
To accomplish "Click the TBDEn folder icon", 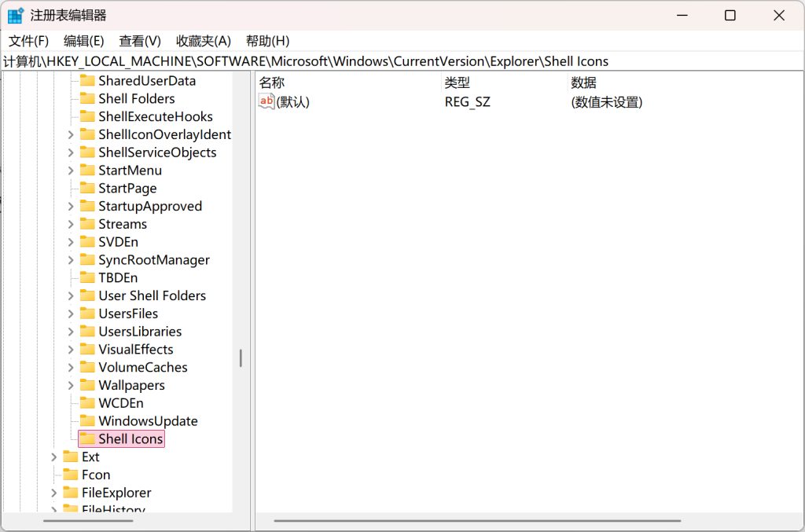I will click(87, 277).
